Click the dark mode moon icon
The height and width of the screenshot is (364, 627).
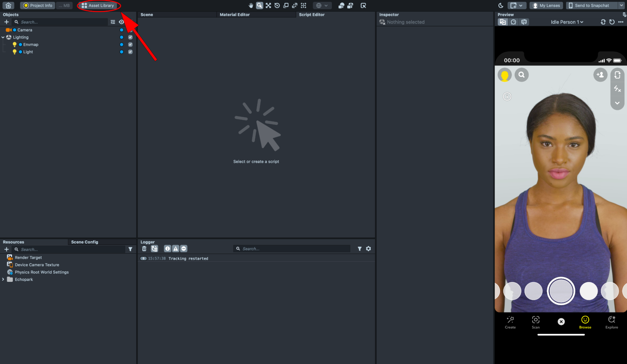[x=500, y=5]
